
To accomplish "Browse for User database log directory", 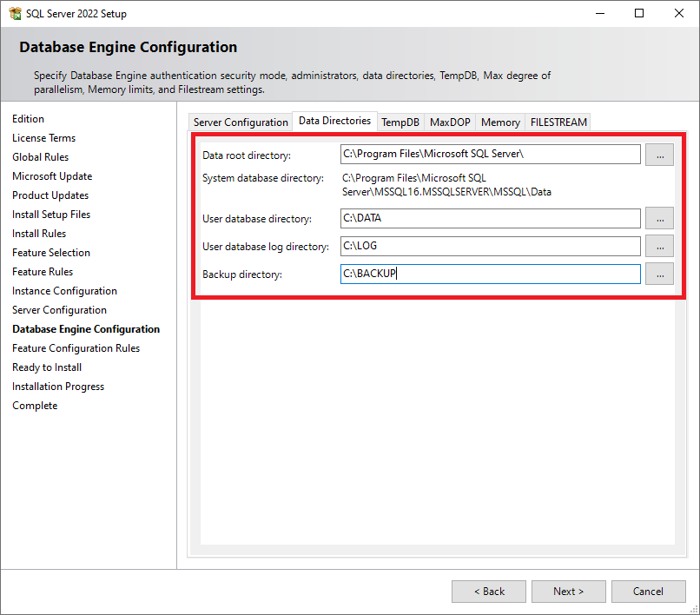I will (x=660, y=246).
